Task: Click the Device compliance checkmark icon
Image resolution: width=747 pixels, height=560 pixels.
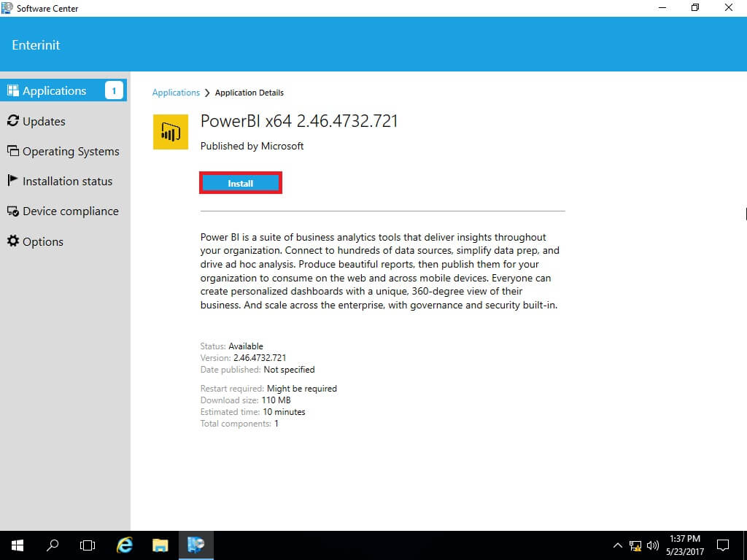Action: click(x=13, y=211)
